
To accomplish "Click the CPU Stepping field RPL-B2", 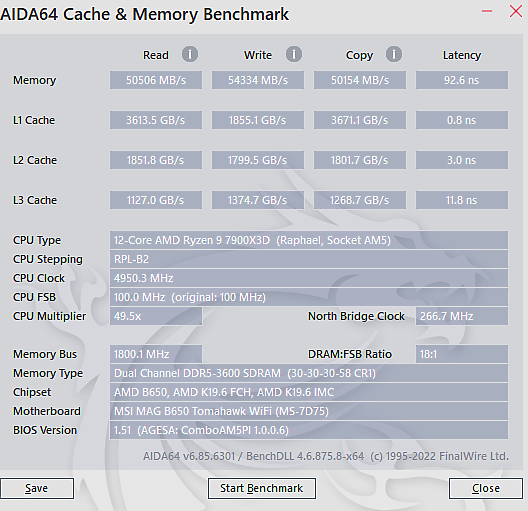I will [x=309, y=259].
